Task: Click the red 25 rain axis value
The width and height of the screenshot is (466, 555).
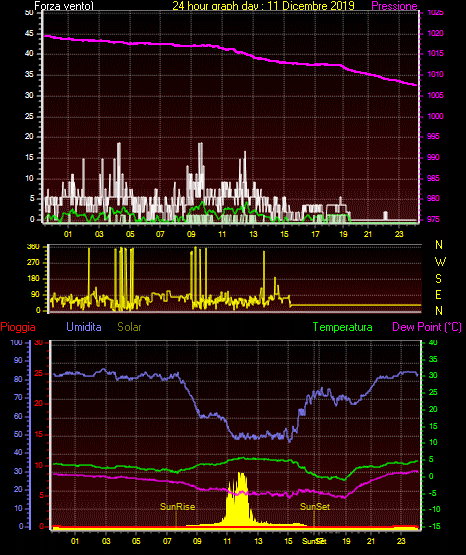Action: [x=39, y=374]
